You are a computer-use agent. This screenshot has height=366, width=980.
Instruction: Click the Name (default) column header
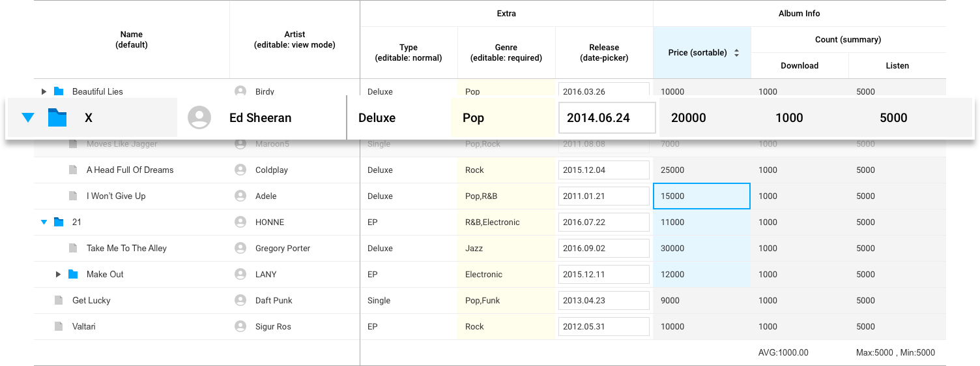point(132,40)
